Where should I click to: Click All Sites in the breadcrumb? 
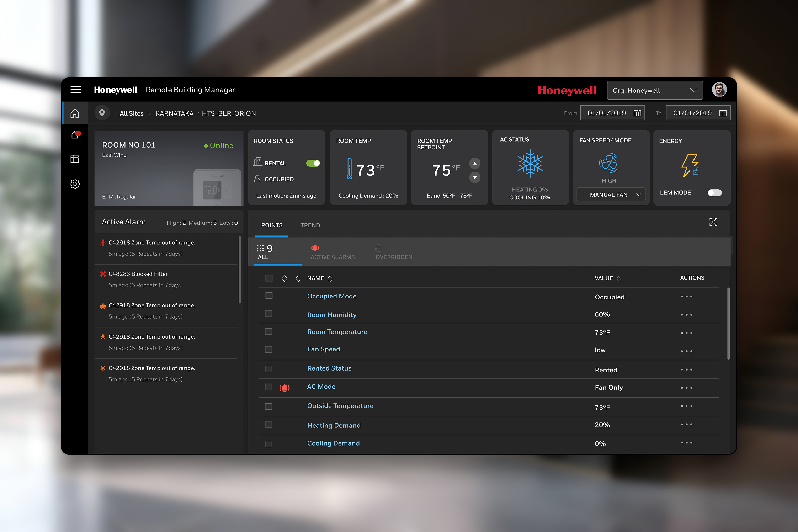tap(132, 113)
